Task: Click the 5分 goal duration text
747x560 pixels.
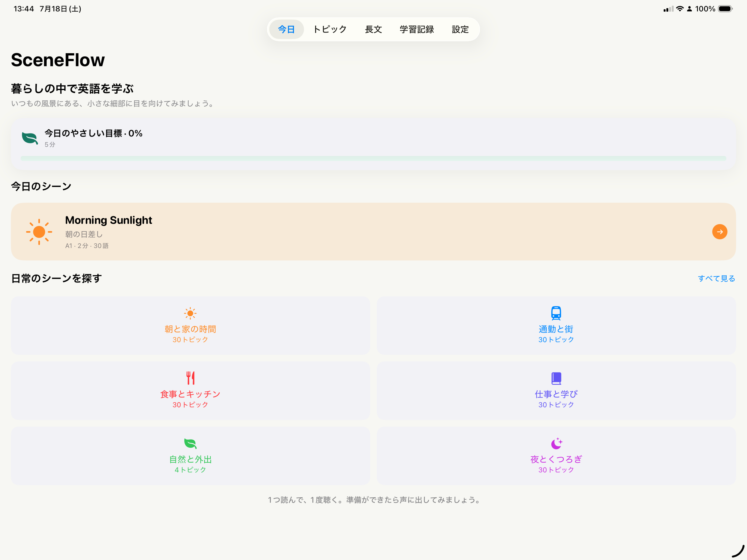Action: 50,144
